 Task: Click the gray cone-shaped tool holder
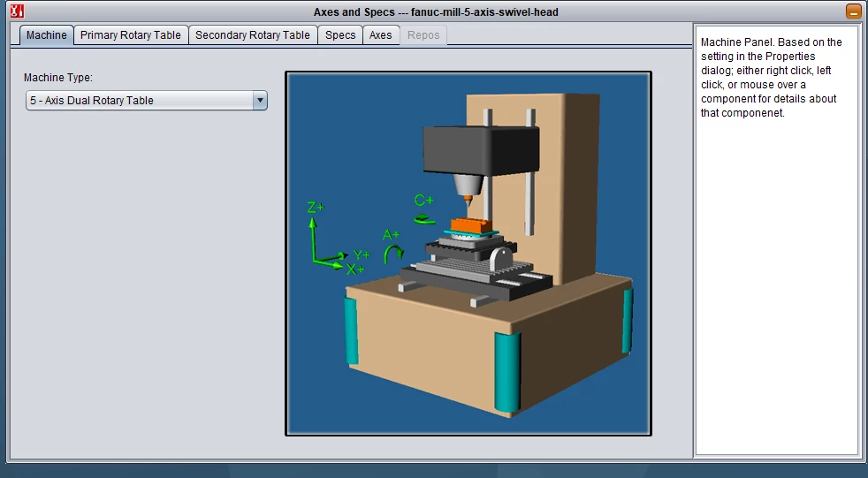coord(468,185)
